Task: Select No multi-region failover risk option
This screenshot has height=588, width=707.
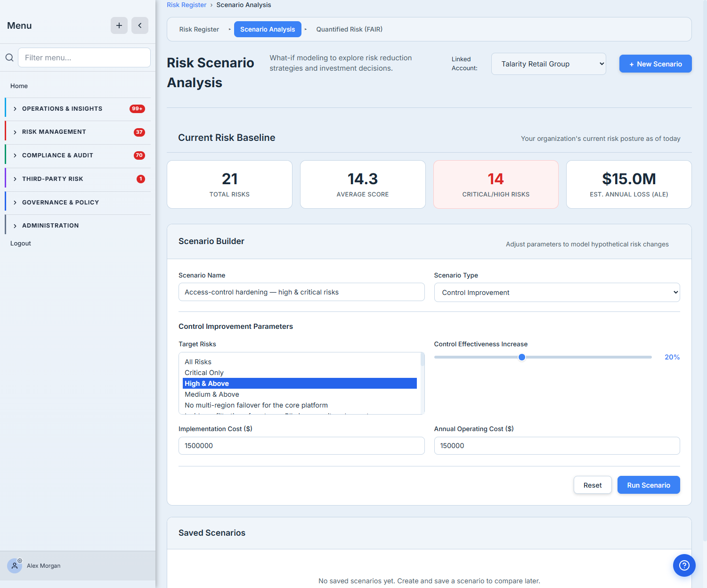Action: click(x=300, y=405)
